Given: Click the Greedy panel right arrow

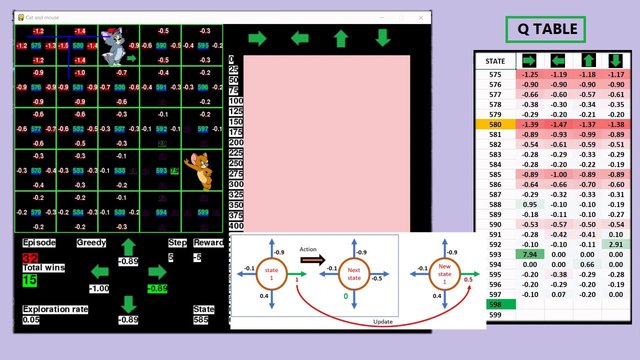Looking at the screenshot, I should (x=157, y=272).
